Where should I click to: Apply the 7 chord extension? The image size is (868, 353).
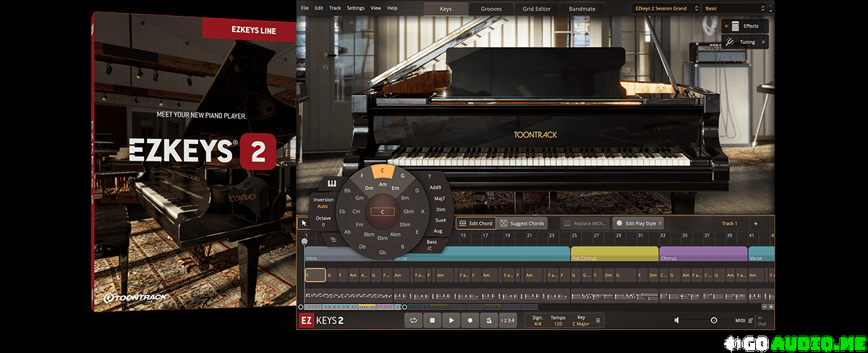(x=430, y=176)
